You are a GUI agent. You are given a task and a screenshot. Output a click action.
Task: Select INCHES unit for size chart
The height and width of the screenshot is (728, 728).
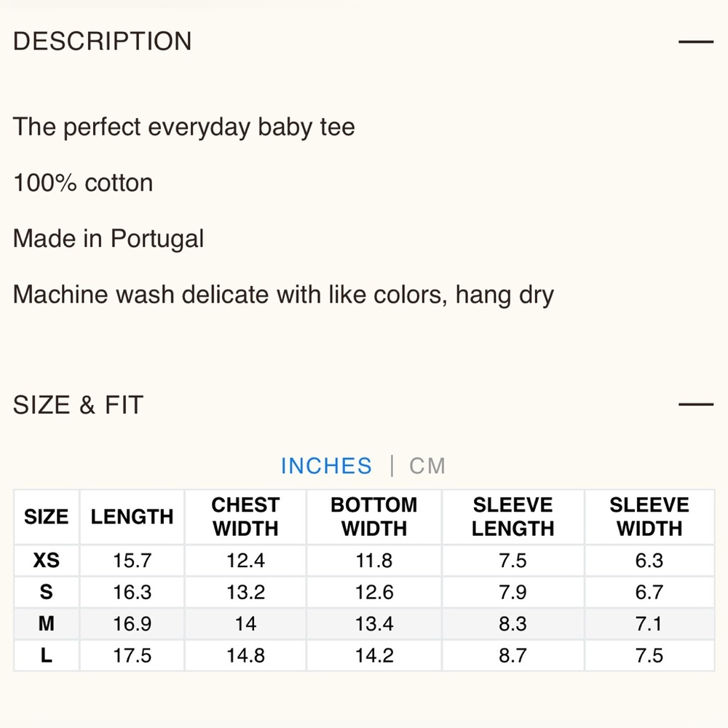tap(326, 466)
